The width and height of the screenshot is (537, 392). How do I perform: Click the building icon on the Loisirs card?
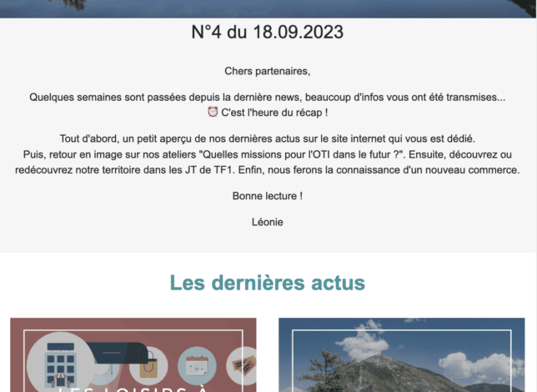click(x=61, y=364)
